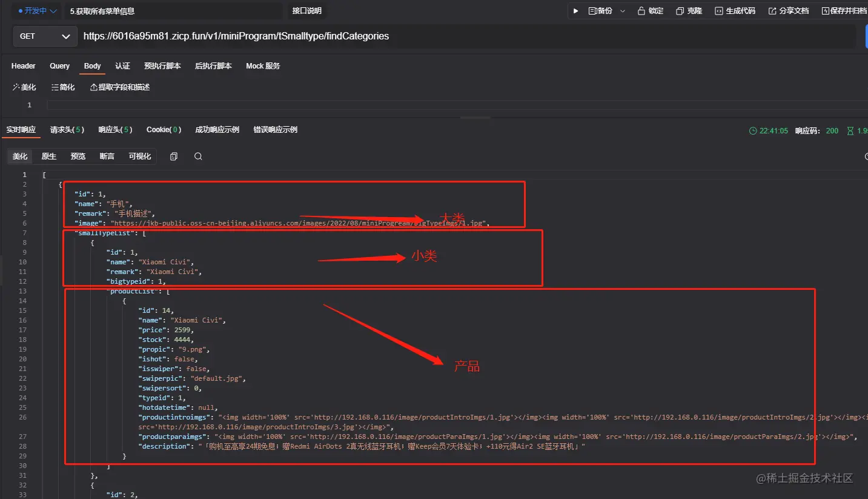Click the "isswiper": false line
868x499 pixels.
[x=174, y=369]
